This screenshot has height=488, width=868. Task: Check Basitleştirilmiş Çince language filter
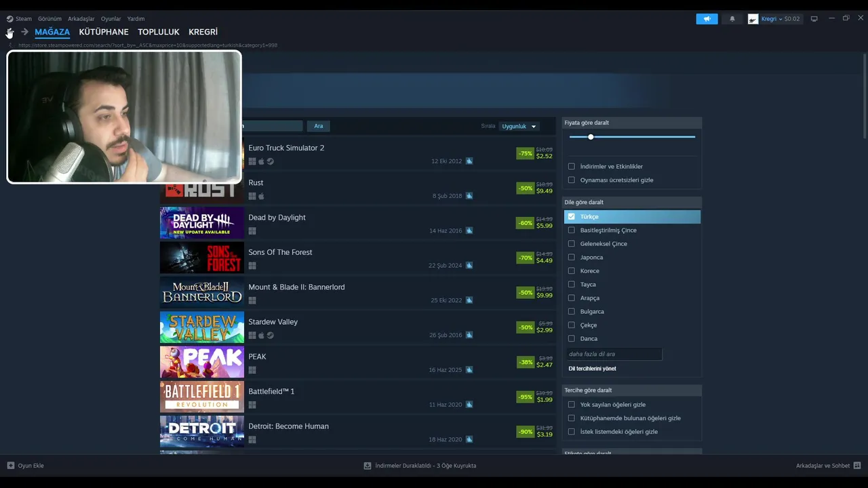pyautogui.click(x=572, y=230)
